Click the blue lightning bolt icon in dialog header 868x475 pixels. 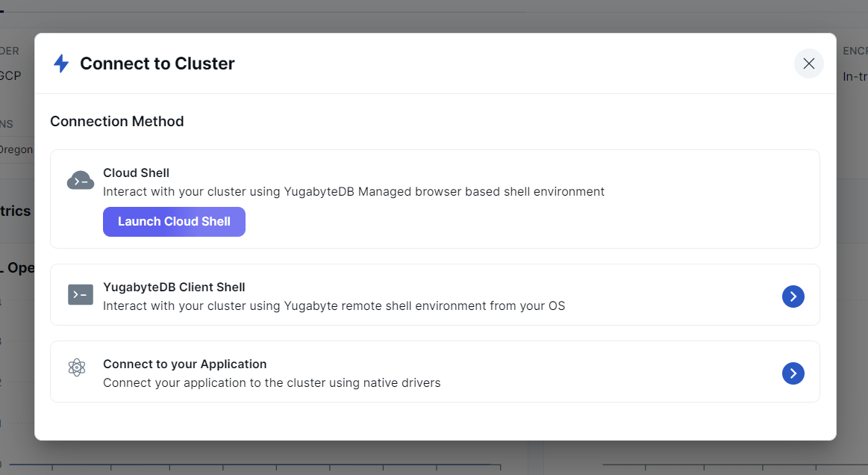click(x=61, y=63)
